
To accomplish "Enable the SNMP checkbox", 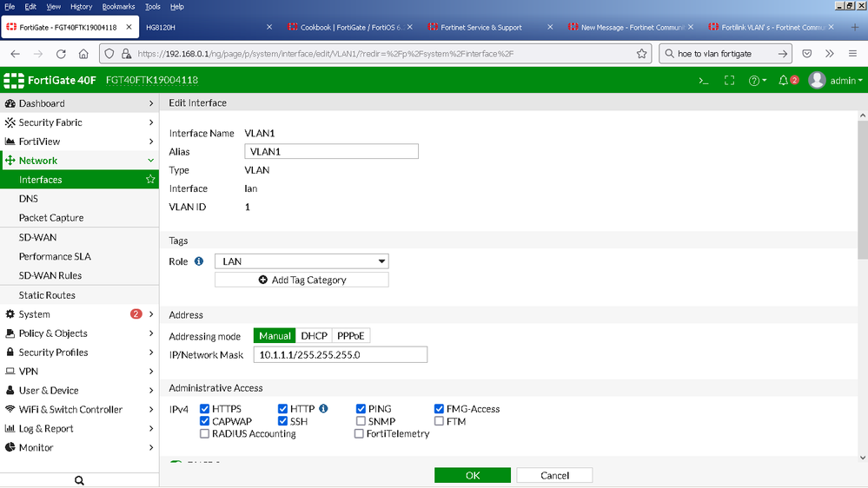I will (x=361, y=421).
